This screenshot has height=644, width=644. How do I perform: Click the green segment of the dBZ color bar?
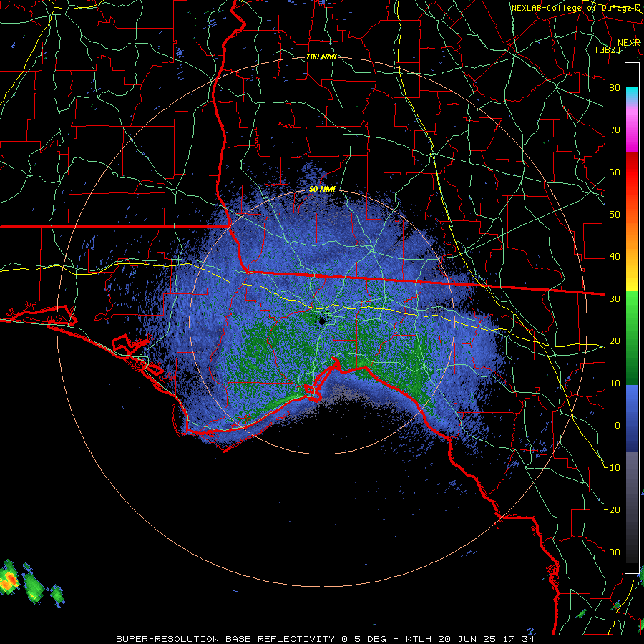632,338
